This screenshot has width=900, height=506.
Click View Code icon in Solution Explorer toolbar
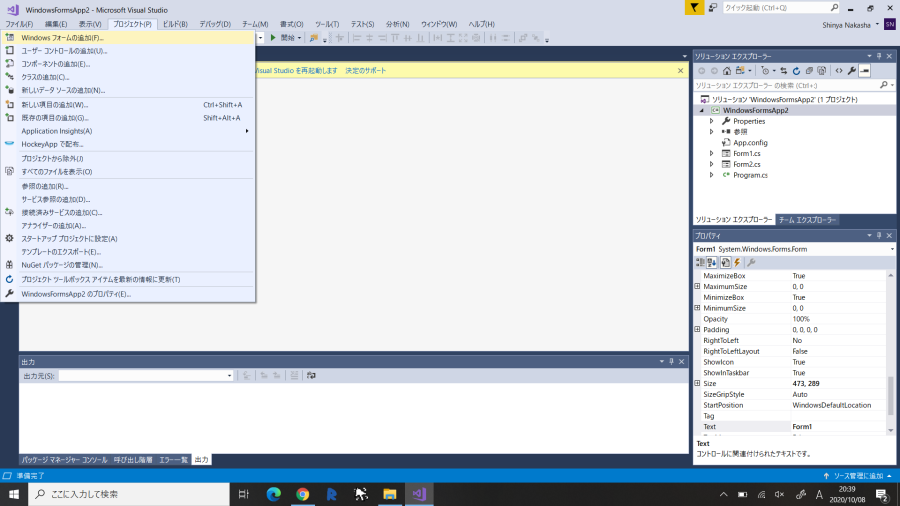[x=839, y=71]
